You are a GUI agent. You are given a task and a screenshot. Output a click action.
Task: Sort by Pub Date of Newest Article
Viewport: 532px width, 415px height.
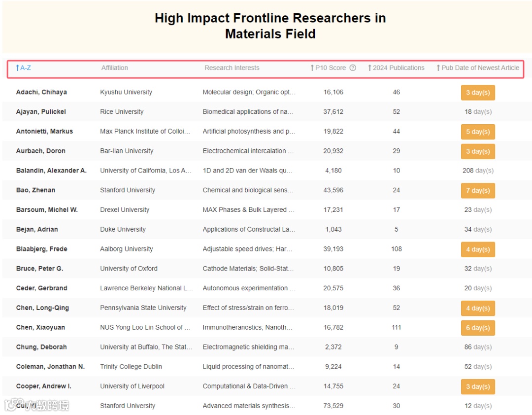pyautogui.click(x=478, y=68)
